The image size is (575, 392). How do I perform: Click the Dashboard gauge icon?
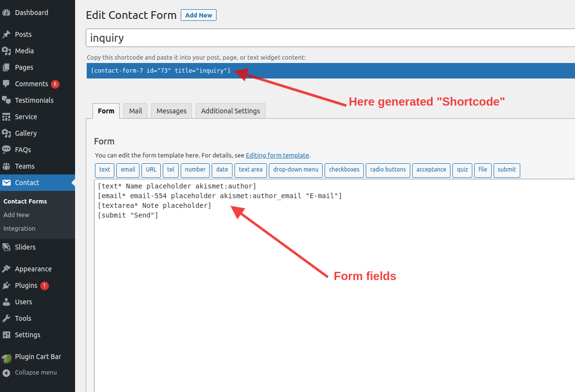point(6,13)
